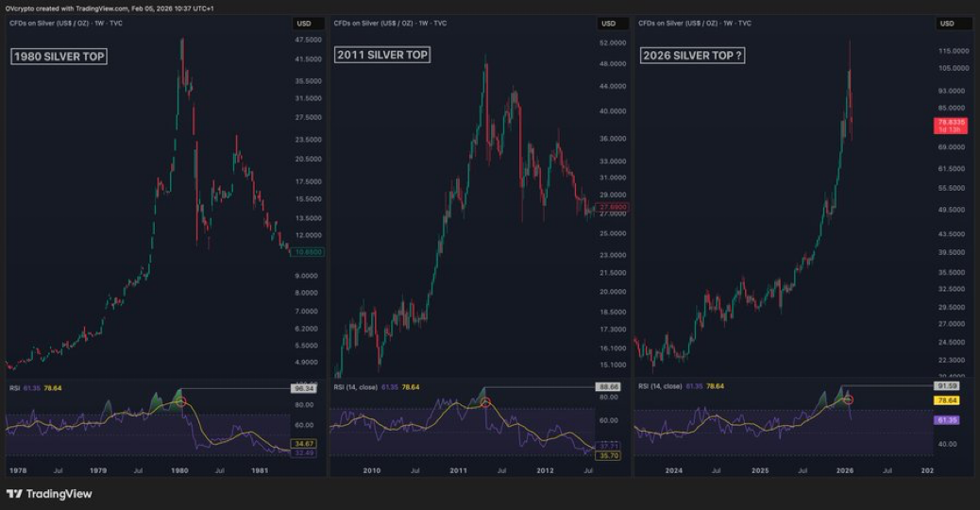
Task: Click the 1980 label on the time axis
Action: pos(179,470)
